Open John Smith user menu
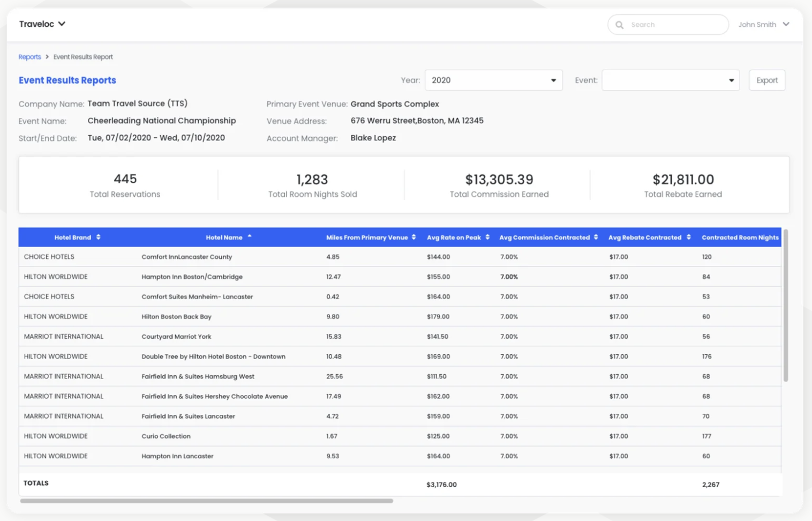Screen dimensions: 812x521 pyautogui.click(x=763, y=25)
